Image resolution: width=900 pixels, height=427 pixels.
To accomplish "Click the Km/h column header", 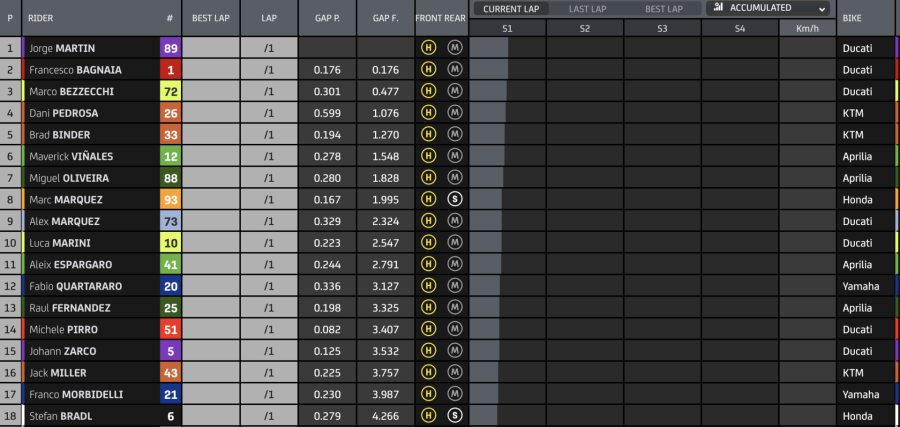I will [x=807, y=28].
